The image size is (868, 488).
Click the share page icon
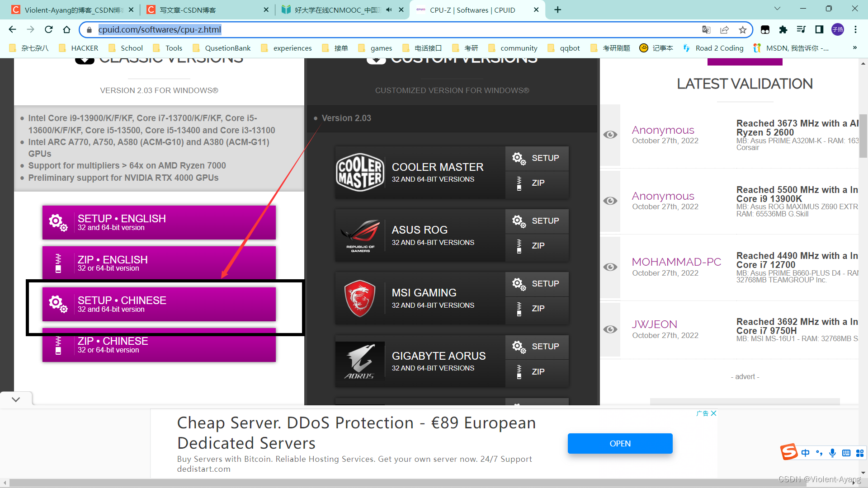tap(724, 30)
